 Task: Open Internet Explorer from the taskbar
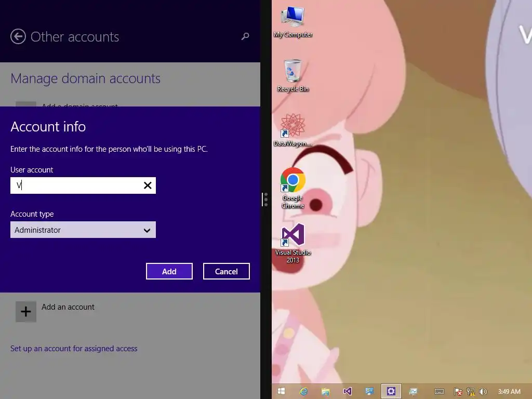click(303, 391)
